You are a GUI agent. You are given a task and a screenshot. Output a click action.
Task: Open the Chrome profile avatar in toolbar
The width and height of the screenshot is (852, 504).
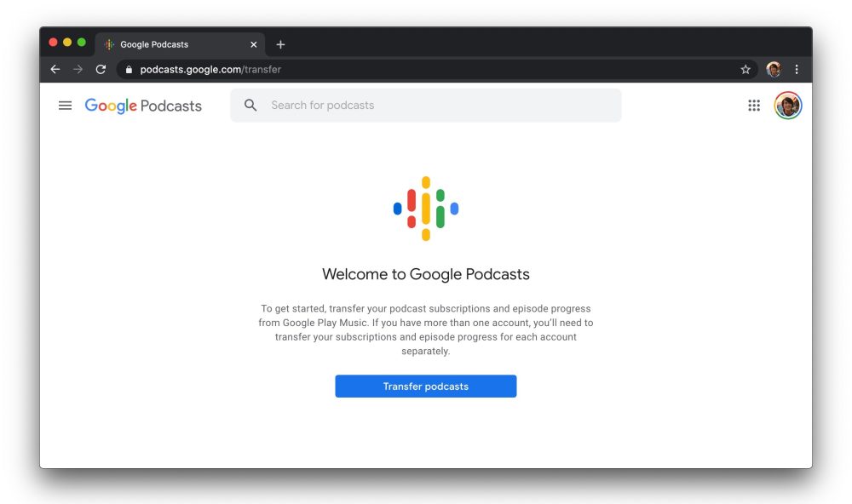774,70
